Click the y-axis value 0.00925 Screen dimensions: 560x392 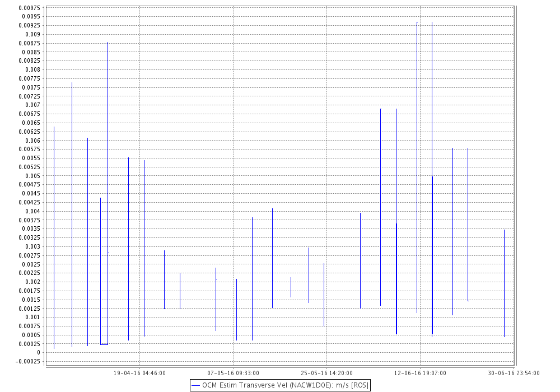pyautogui.click(x=30, y=25)
